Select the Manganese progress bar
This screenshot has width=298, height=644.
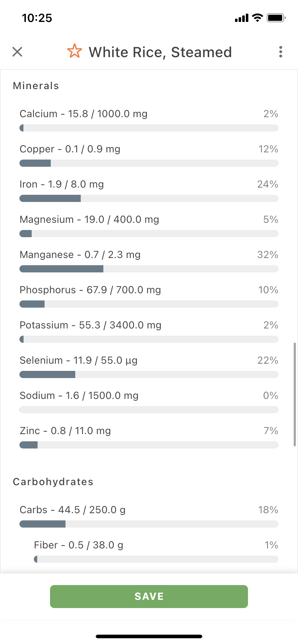point(149,269)
